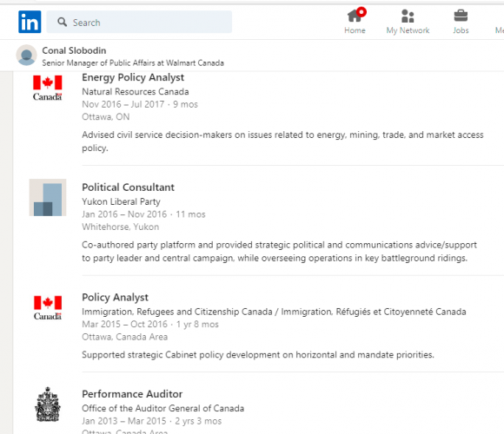This screenshot has width=504, height=434.
Task: Open the Home tab
Action: coord(355,22)
